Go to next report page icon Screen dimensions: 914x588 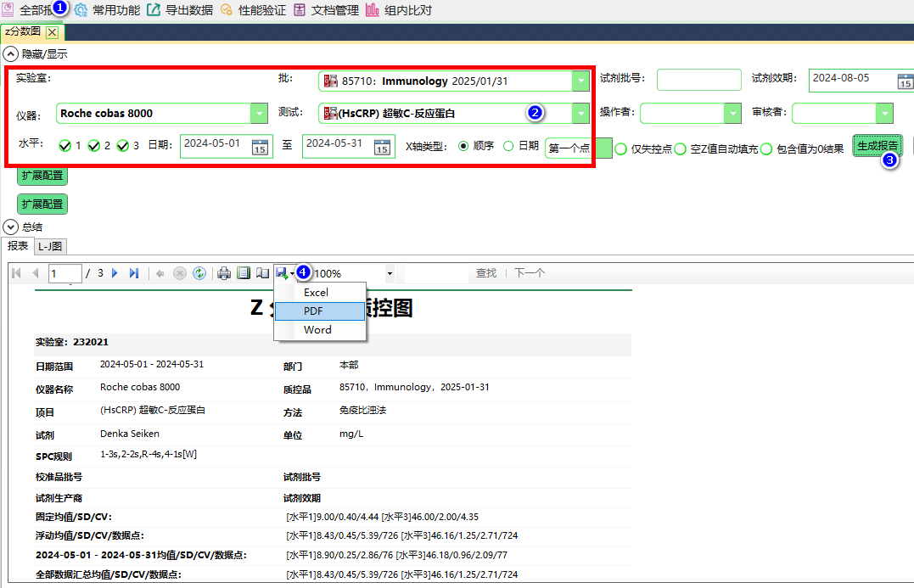click(x=115, y=272)
